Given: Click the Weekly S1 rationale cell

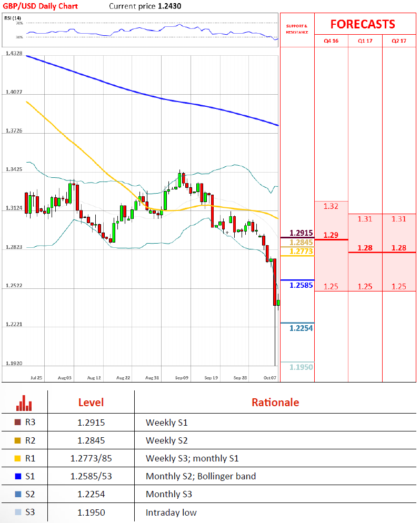Looking at the screenshot, I should click(x=167, y=423).
